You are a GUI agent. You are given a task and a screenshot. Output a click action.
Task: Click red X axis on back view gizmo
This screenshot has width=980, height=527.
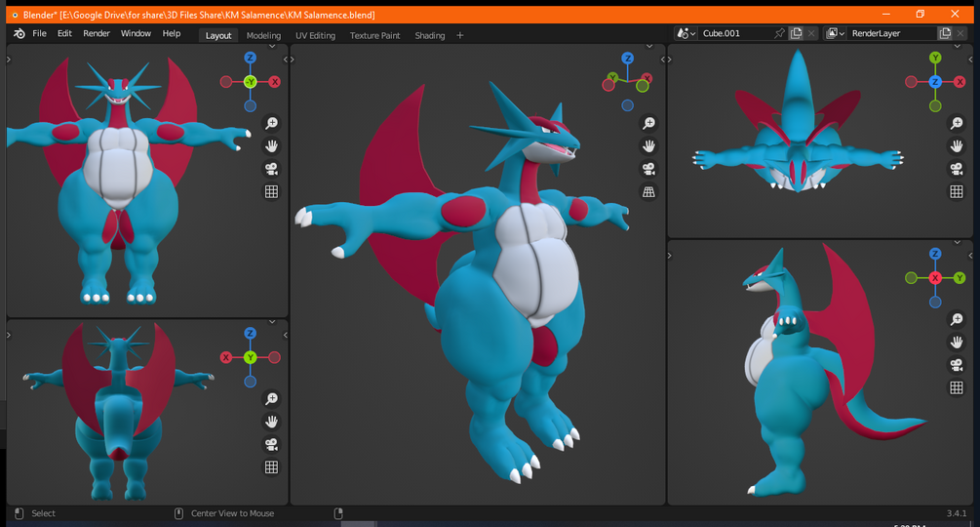coord(226,357)
